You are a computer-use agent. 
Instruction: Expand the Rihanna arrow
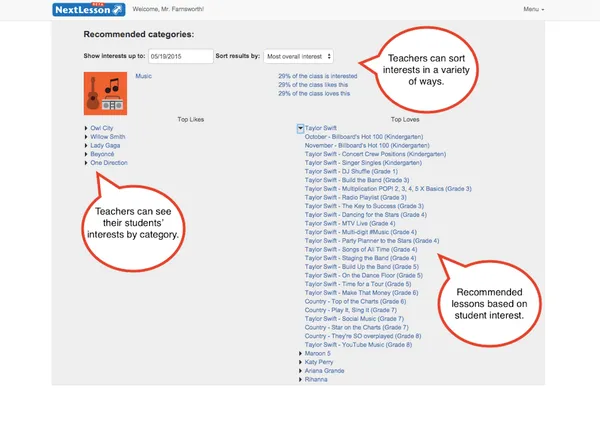[x=300, y=380]
